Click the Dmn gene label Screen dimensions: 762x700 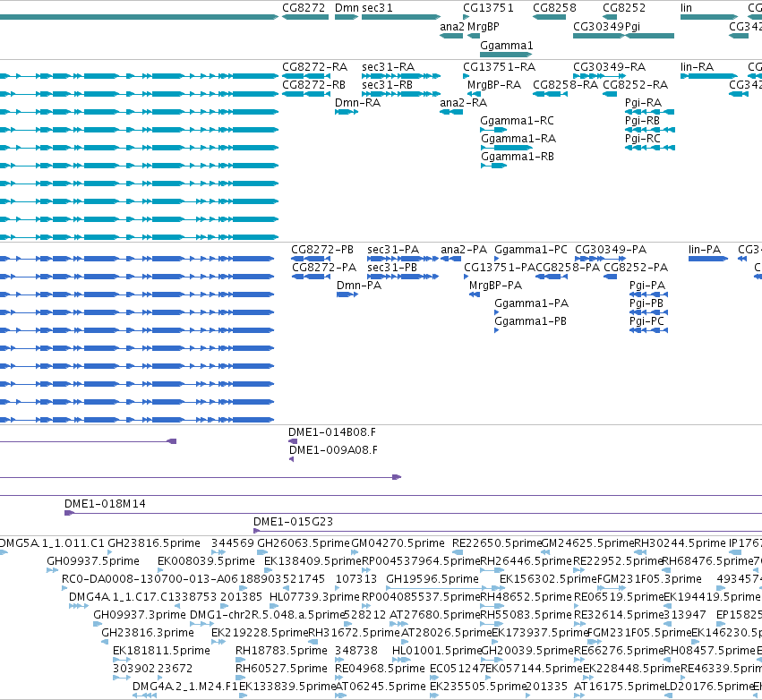pos(347,8)
